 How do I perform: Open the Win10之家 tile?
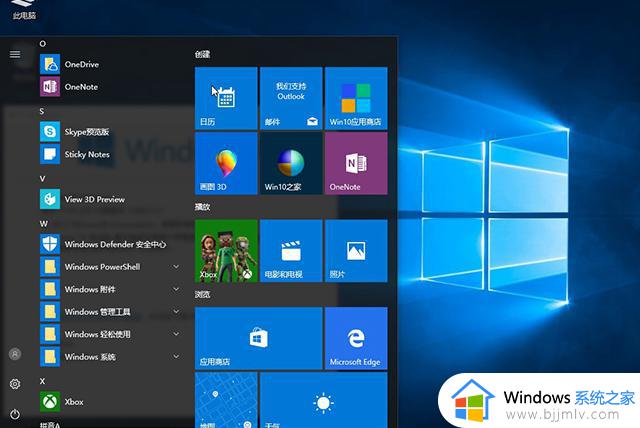[291, 163]
